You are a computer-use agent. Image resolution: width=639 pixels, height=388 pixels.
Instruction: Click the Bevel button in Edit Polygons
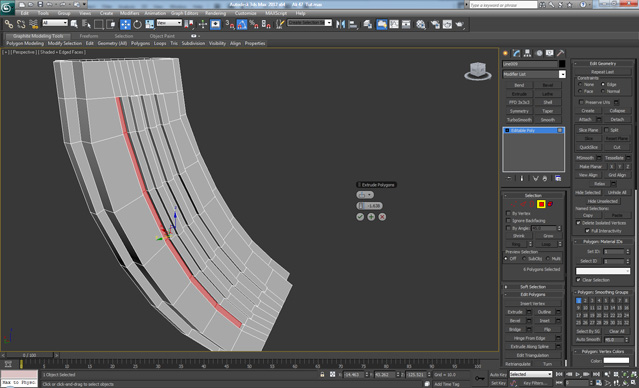(x=515, y=320)
